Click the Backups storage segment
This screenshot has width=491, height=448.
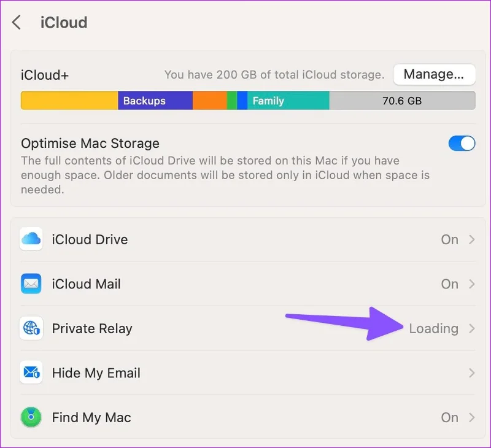pos(155,101)
